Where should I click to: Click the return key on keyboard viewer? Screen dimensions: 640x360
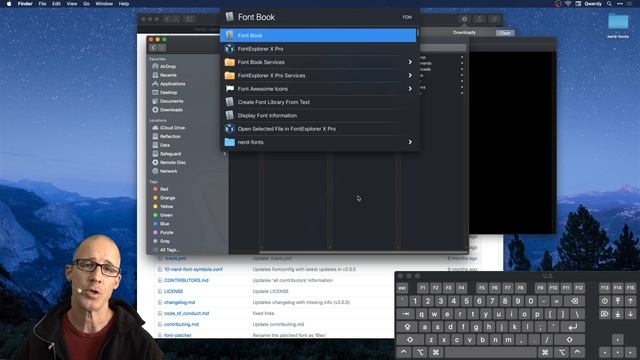click(x=573, y=327)
